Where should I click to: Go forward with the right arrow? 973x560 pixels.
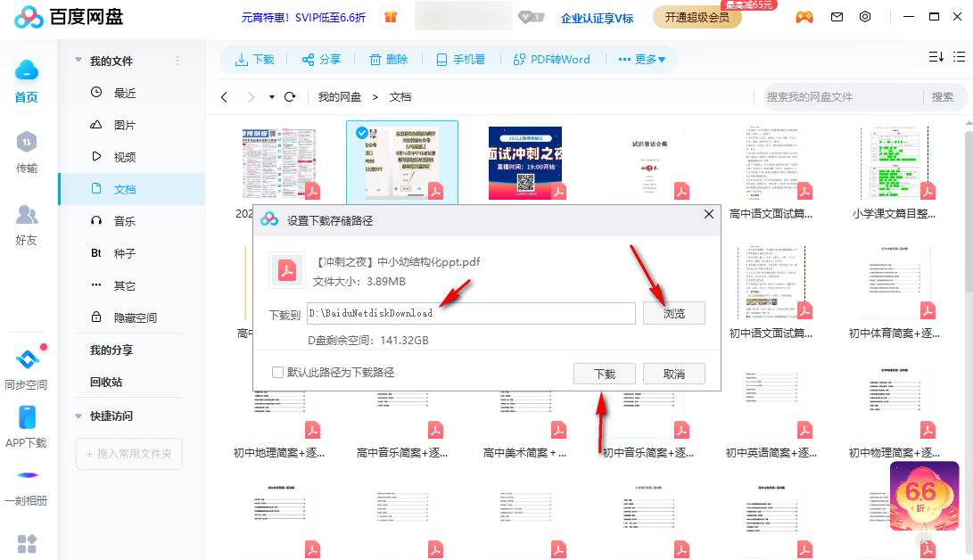pyautogui.click(x=251, y=96)
